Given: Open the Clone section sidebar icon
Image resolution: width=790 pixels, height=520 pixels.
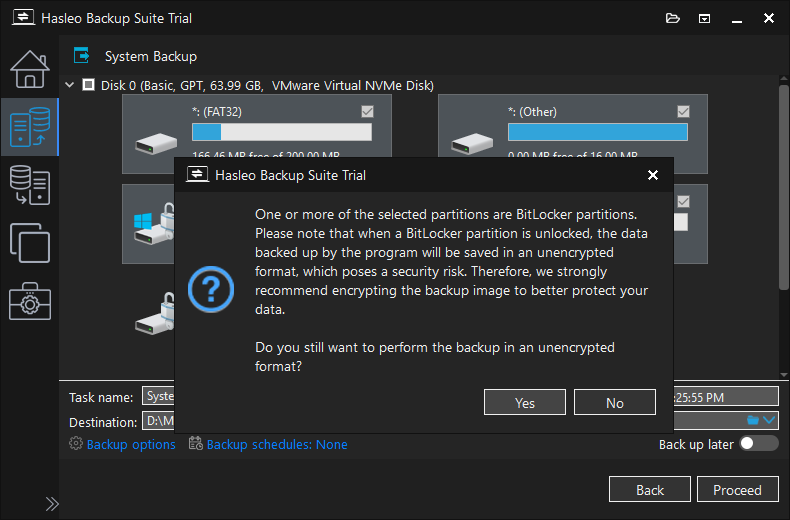Looking at the screenshot, I should point(30,243).
